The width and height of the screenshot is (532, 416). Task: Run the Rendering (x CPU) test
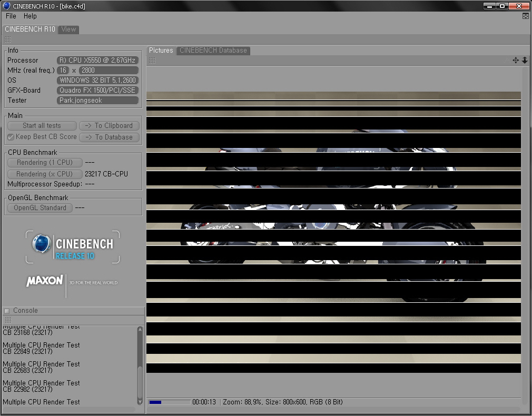click(x=45, y=174)
